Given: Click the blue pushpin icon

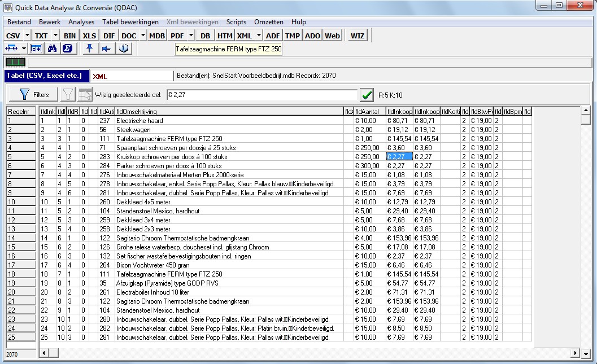Looking at the screenshot, I should click(x=89, y=49).
